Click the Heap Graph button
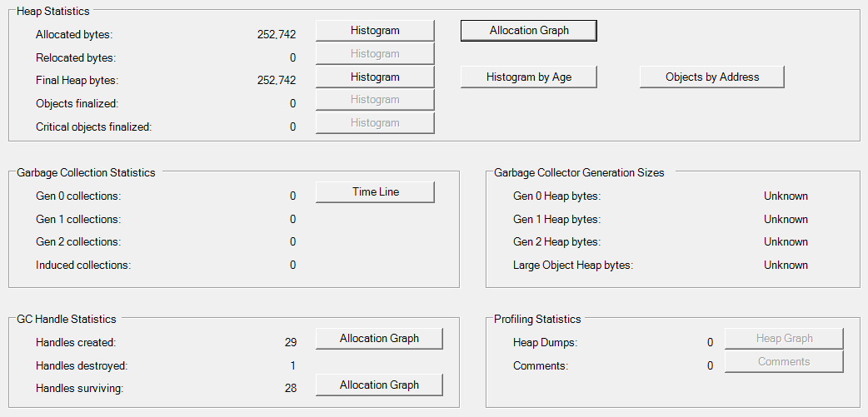This screenshot has height=417, width=868. click(x=784, y=339)
